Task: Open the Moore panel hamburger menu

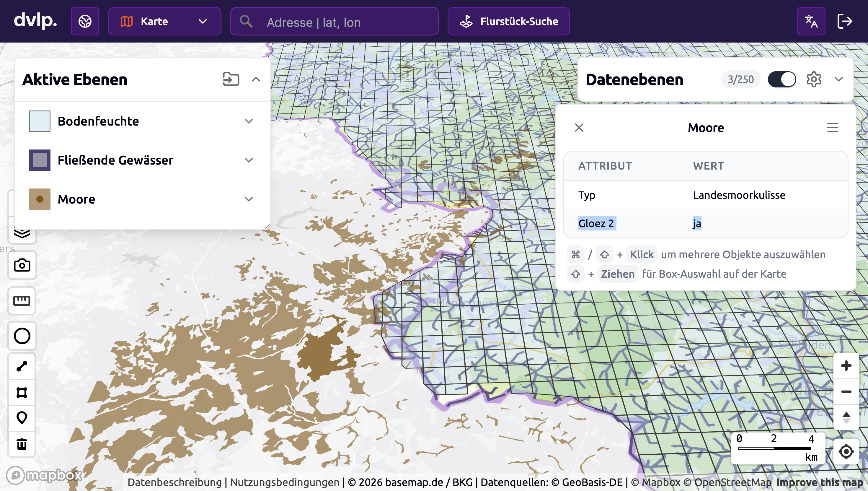Action: [x=832, y=127]
